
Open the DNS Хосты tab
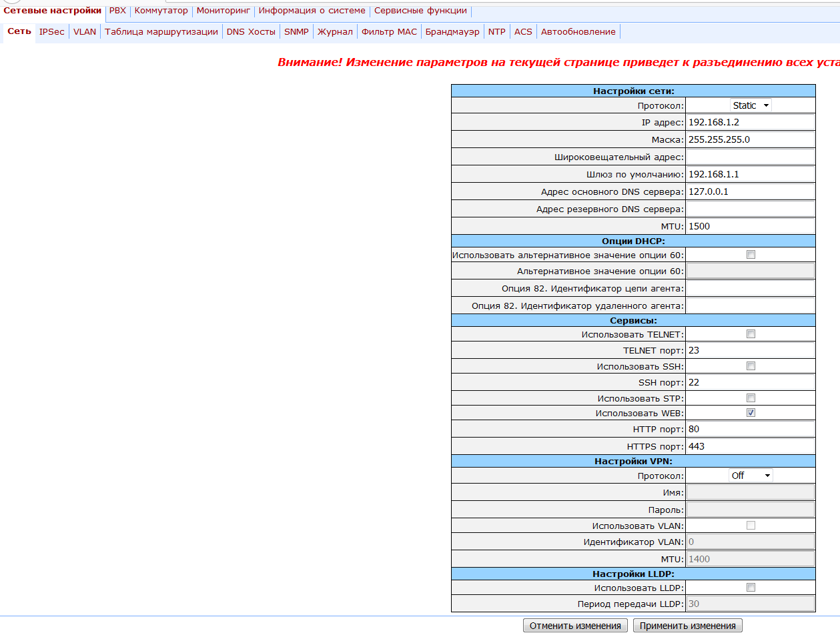tap(251, 31)
